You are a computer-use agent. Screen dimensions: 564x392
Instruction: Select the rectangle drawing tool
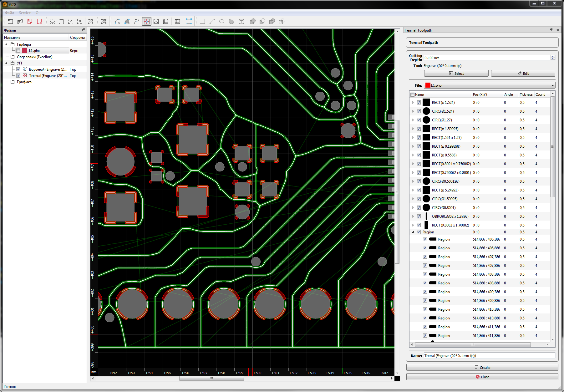[202, 21]
